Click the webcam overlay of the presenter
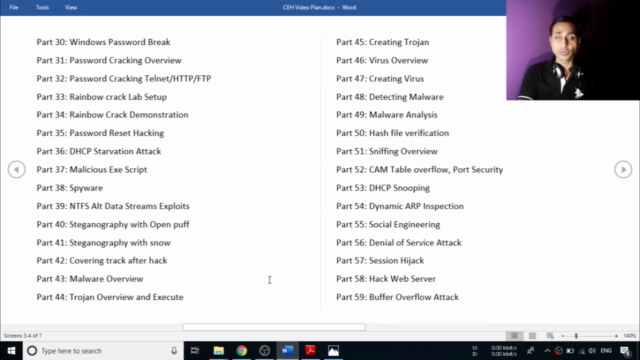This screenshot has width=640, height=360. coord(573,50)
